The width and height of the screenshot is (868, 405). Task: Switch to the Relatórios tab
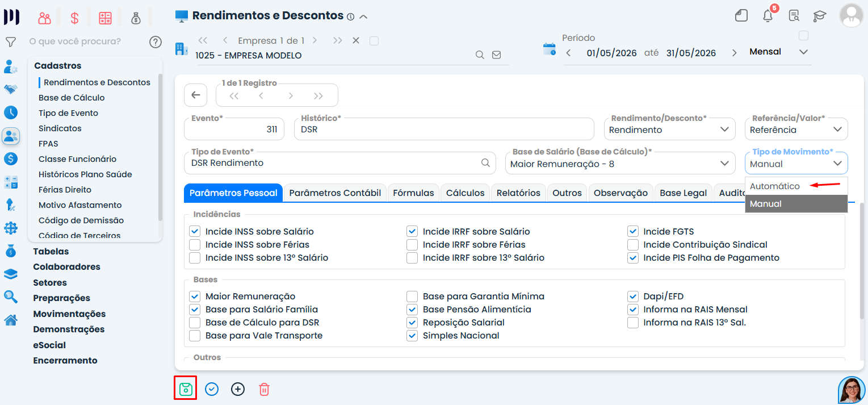tap(518, 193)
